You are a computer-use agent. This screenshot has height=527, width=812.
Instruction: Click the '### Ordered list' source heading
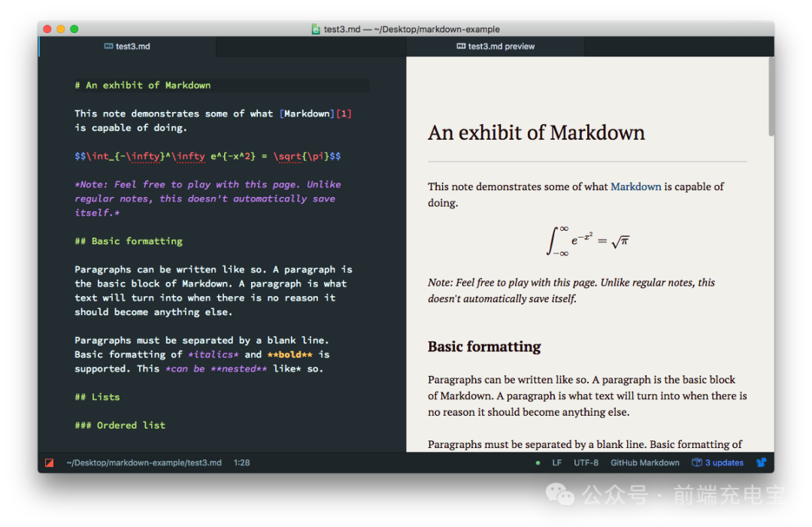(x=120, y=425)
